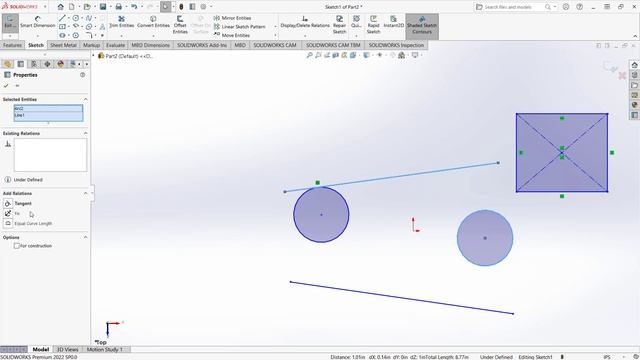Click the Rapid Sketch tool

(373, 24)
